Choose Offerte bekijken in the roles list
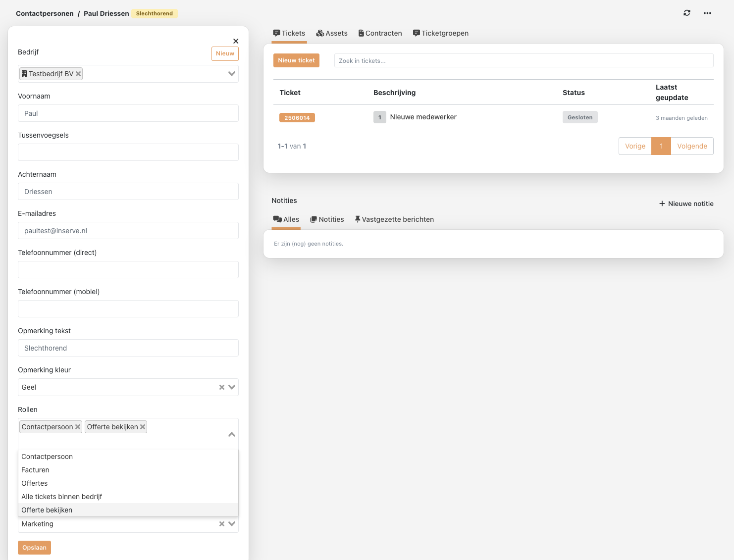 pyautogui.click(x=128, y=510)
